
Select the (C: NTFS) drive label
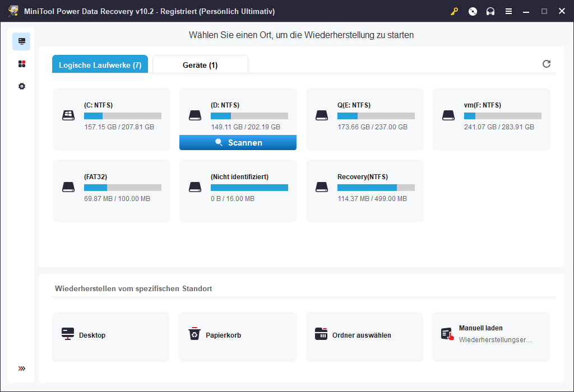click(x=99, y=105)
